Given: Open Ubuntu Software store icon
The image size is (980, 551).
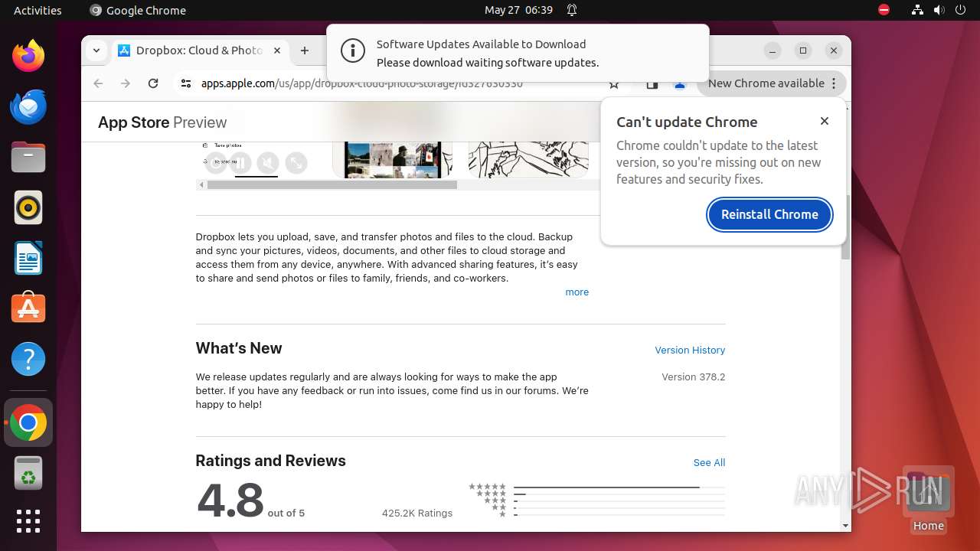Looking at the screenshot, I should [x=28, y=308].
